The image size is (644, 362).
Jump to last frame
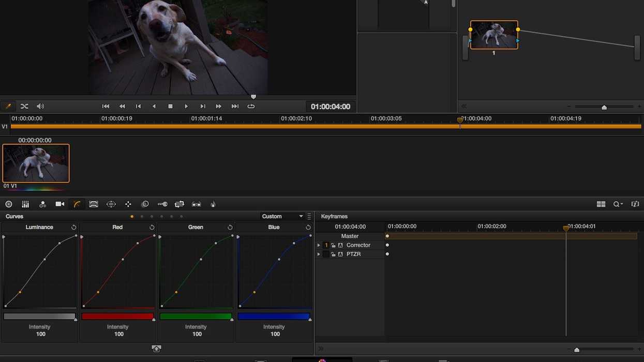[235, 106]
